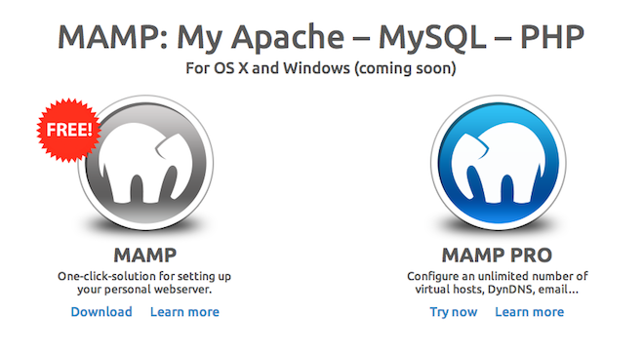This screenshot has width=644, height=354.
Task: Click the gray MAMP elephant icon
Action: coord(145,163)
